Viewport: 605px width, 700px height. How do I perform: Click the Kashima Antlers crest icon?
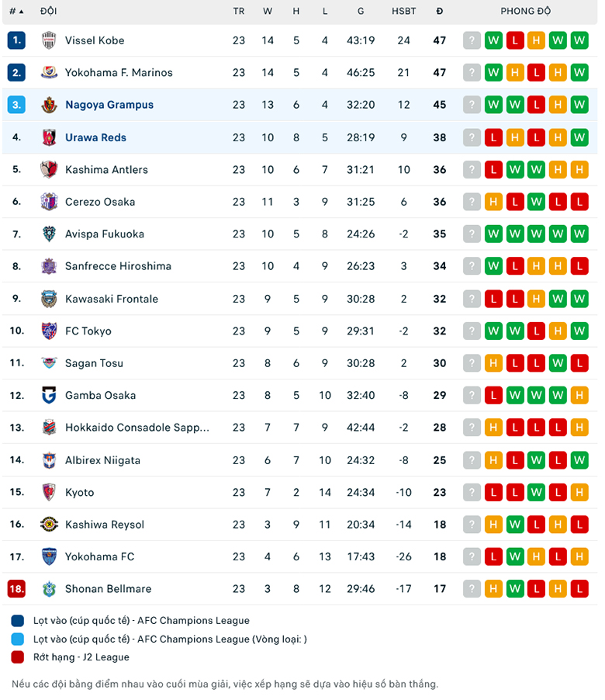tap(49, 169)
